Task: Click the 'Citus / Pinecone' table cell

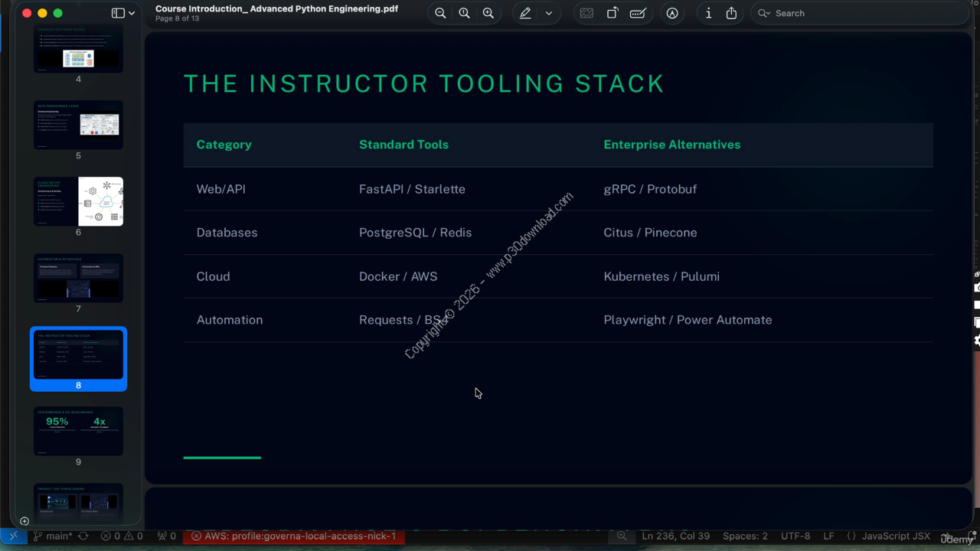Action: 650,233
